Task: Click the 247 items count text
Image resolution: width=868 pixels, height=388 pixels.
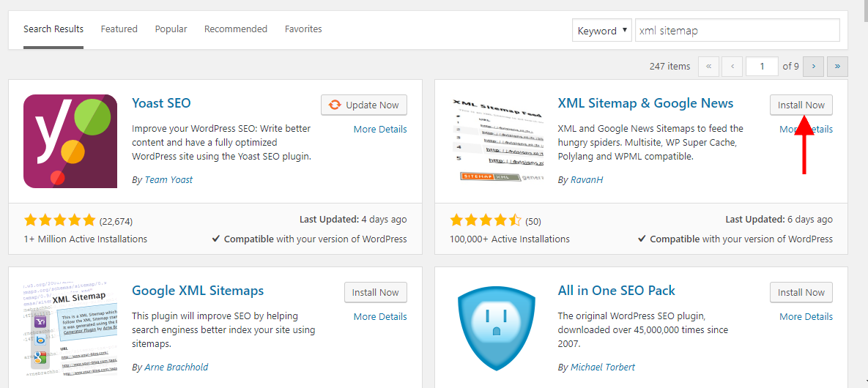Action: (669, 67)
